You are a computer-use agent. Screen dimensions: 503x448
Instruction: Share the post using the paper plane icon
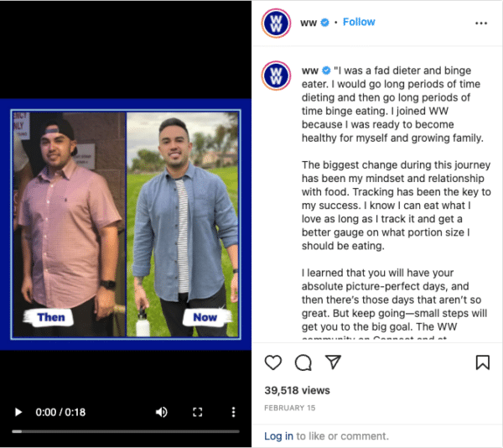[x=333, y=362]
